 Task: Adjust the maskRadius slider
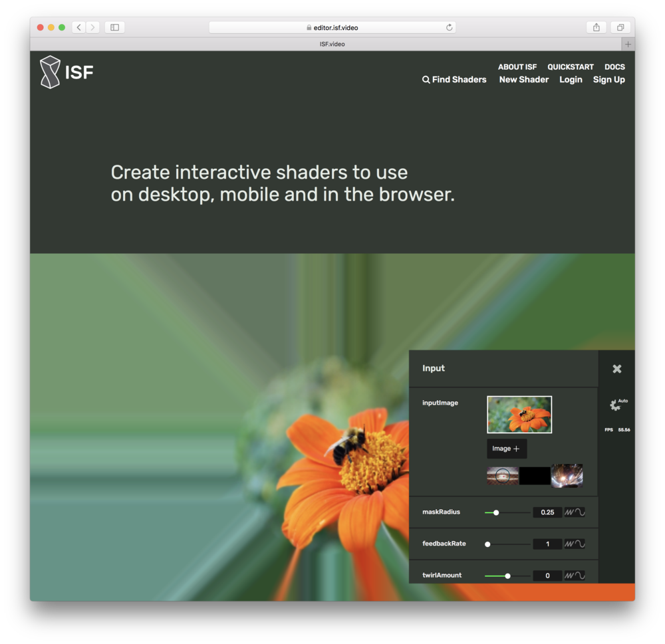pos(496,512)
